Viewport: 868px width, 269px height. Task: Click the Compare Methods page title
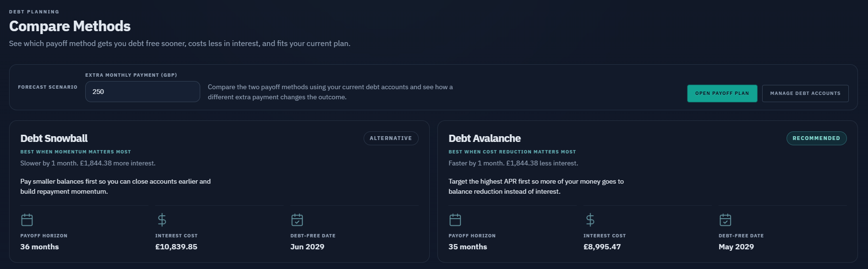pos(70,26)
